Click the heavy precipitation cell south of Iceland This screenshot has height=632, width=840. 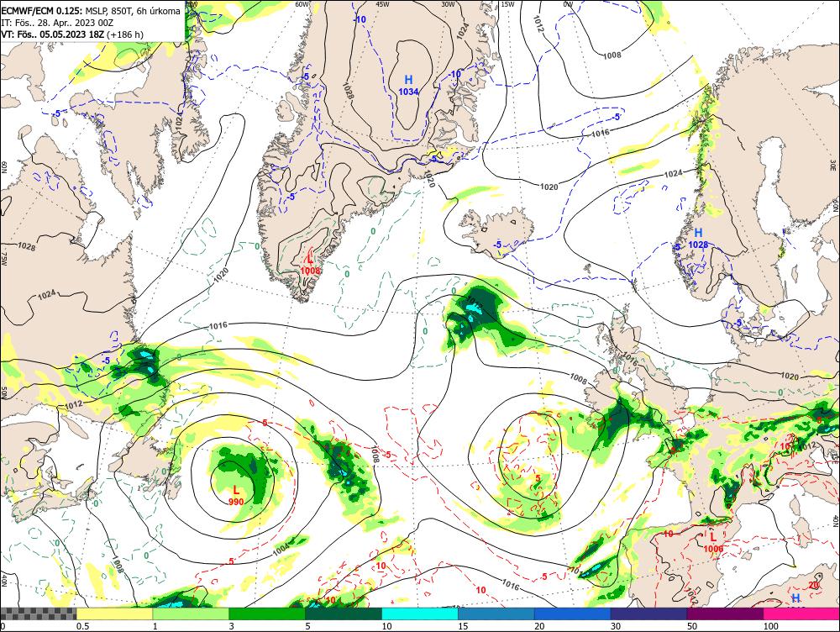(x=474, y=311)
